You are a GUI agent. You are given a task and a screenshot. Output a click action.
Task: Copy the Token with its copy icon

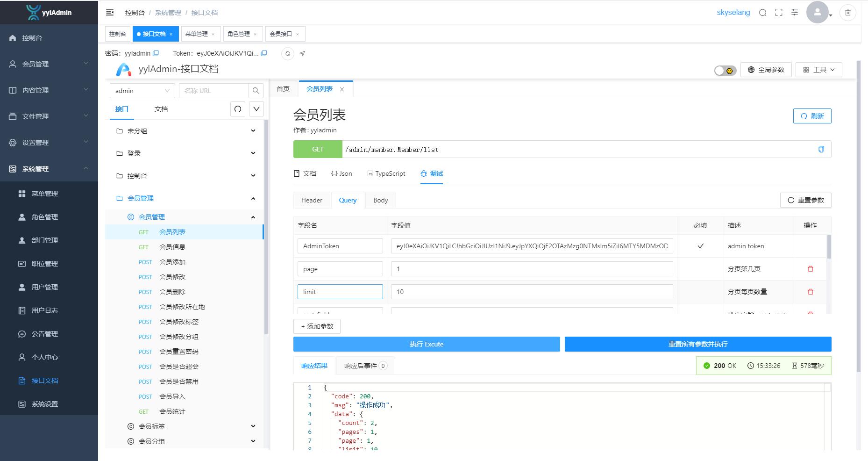coord(264,53)
